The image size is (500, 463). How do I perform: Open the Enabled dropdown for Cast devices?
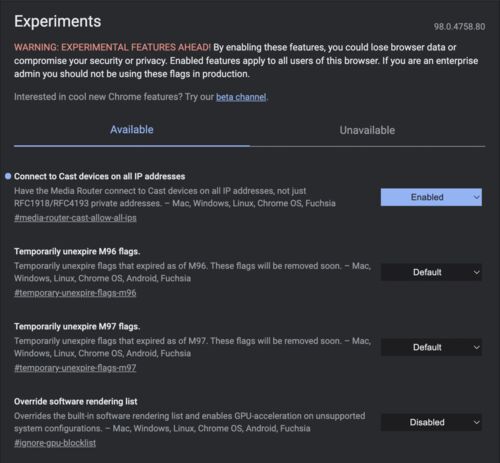431,197
